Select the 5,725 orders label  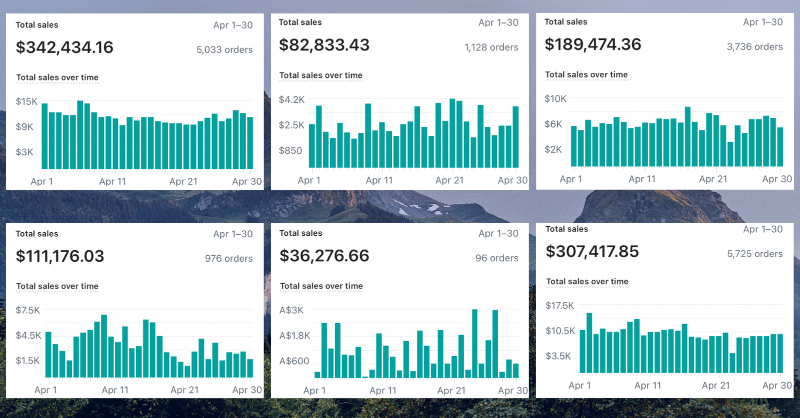pyautogui.click(x=755, y=254)
